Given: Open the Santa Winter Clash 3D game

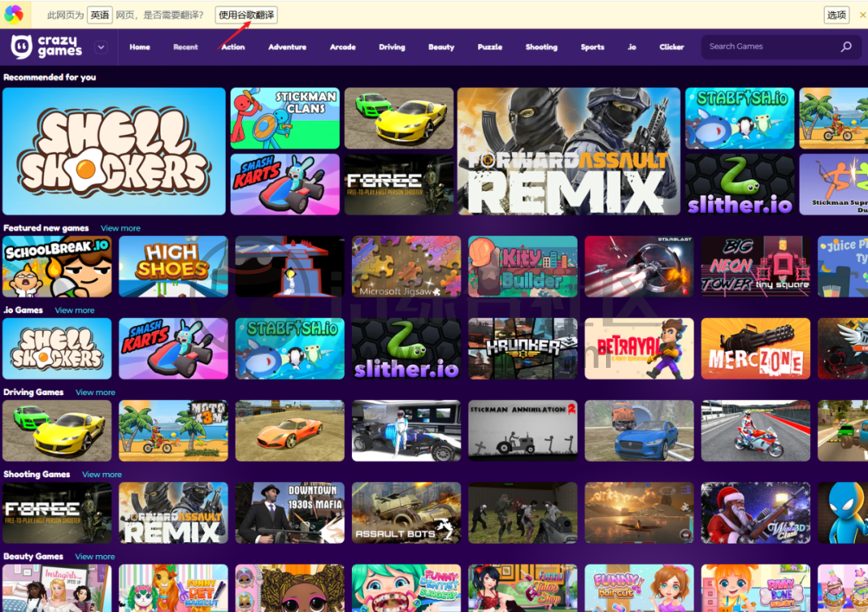Looking at the screenshot, I should click(x=755, y=513).
